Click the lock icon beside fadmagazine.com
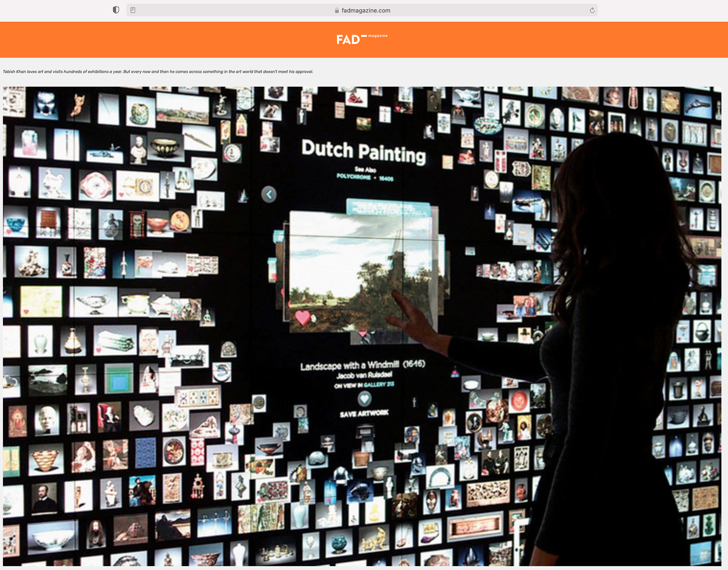This screenshot has width=728, height=570. [337, 11]
